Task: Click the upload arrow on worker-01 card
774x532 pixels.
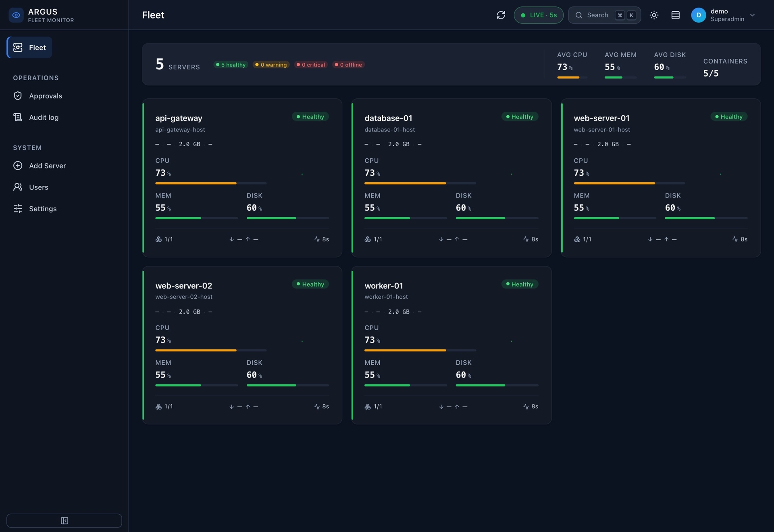Action: point(457,406)
